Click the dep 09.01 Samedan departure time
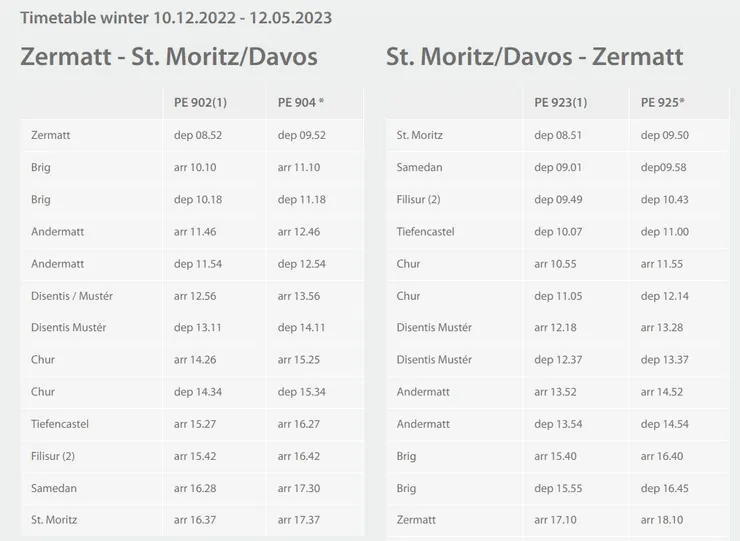 tap(558, 167)
